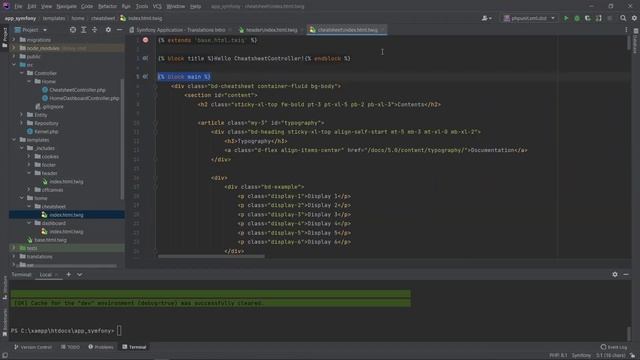Click the Project stripe button on left edge

[x=4, y=37]
